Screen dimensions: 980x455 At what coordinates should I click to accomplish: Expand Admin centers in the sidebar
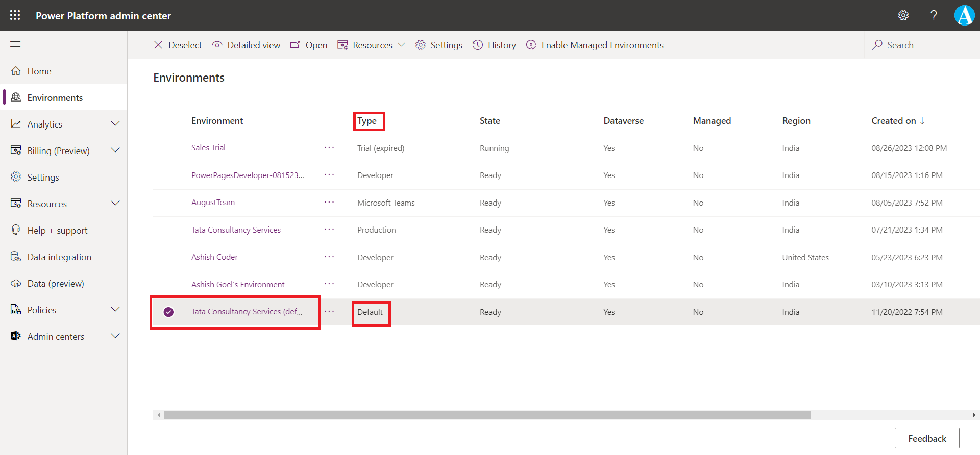point(115,336)
